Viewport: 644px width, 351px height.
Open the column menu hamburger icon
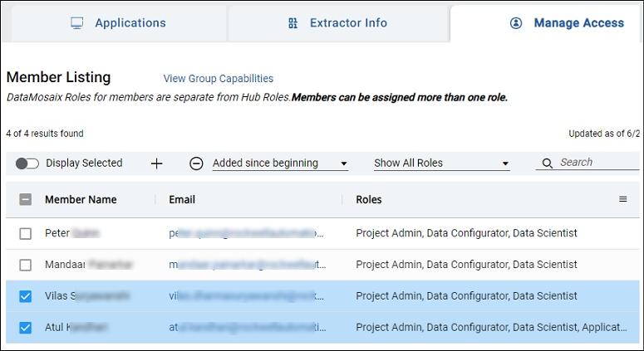click(623, 199)
